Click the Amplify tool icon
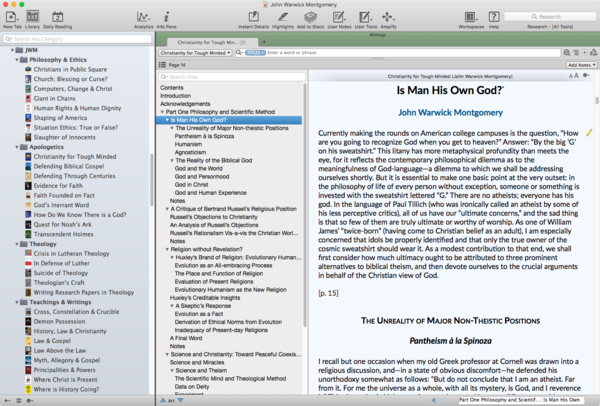 (388, 17)
